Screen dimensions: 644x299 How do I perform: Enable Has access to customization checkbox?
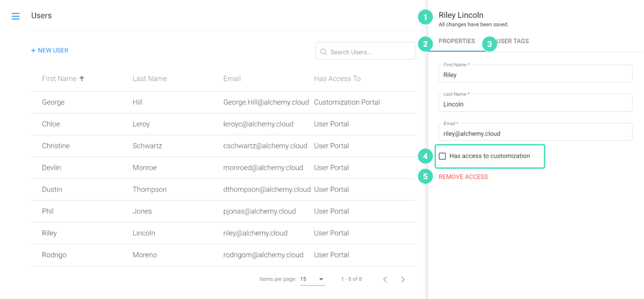[x=442, y=156]
